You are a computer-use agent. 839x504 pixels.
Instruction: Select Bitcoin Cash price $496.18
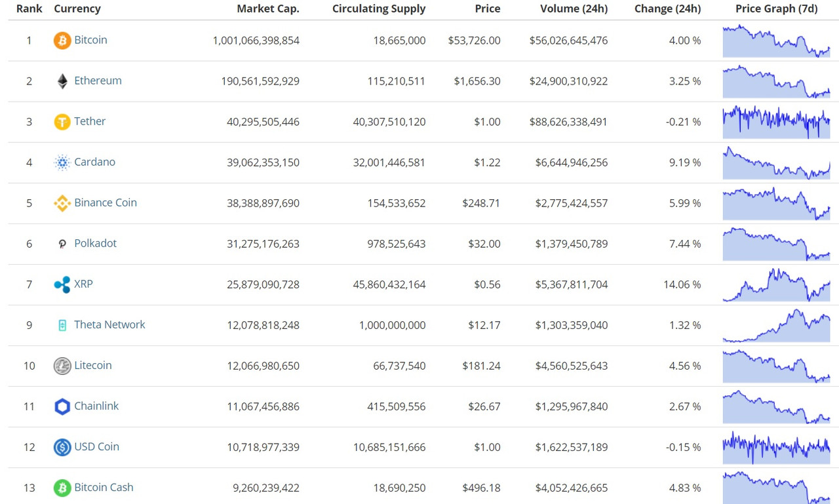coord(481,488)
